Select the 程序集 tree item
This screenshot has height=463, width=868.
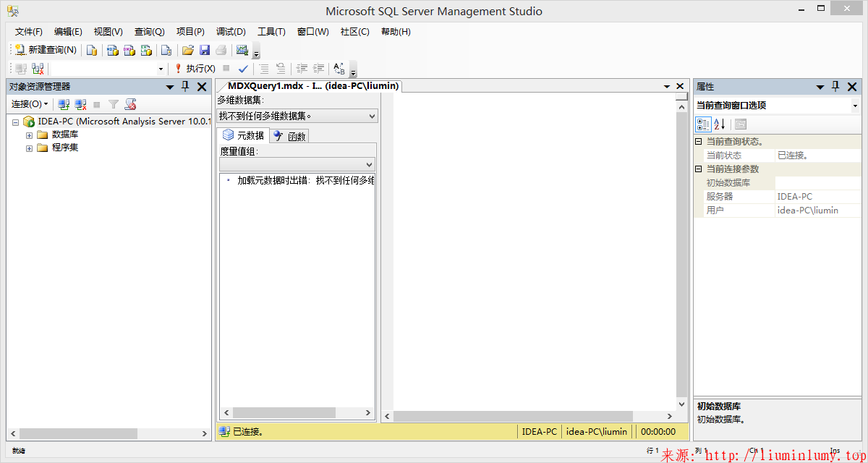(x=65, y=148)
